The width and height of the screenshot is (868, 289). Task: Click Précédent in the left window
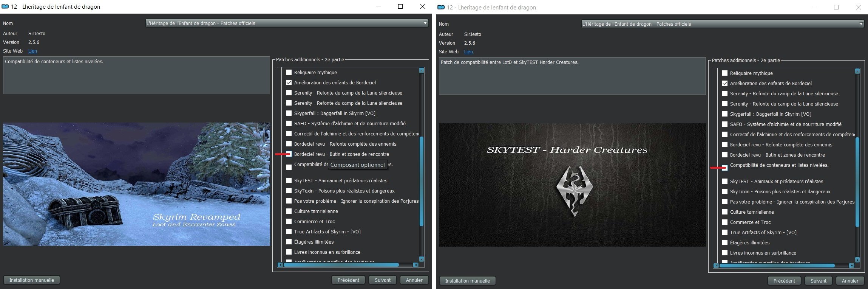tap(348, 280)
